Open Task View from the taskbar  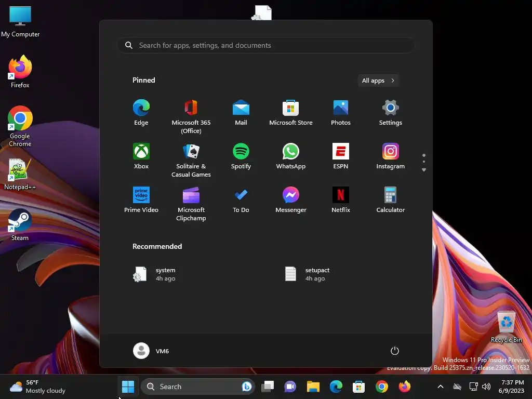click(x=268, y=387)
